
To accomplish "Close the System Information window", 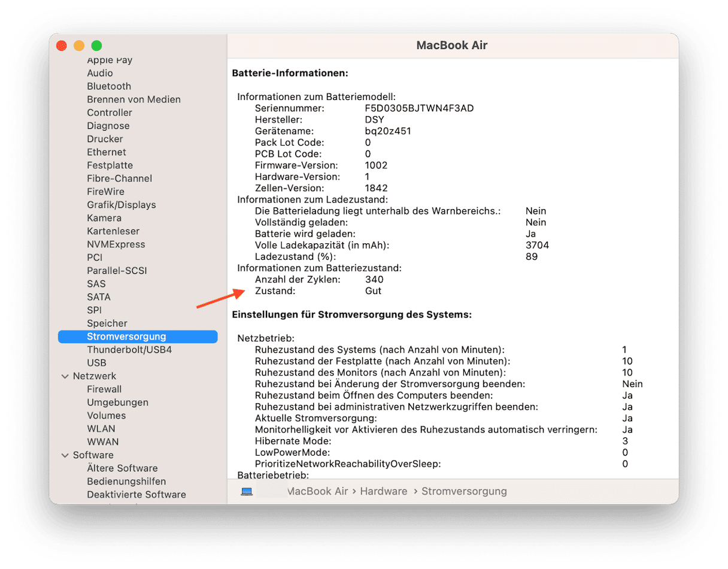I will click(61, 46).
